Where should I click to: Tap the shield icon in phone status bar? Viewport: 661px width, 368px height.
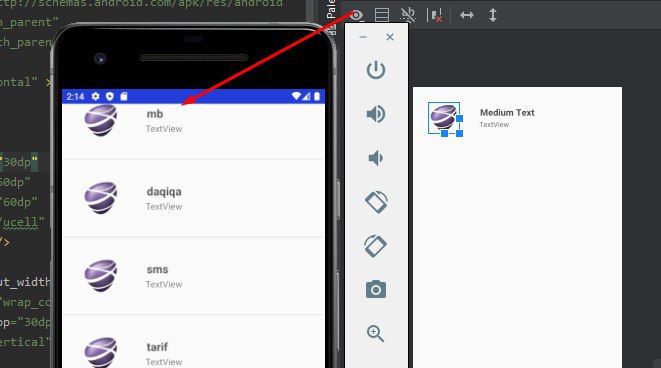[x=110, y=97]
